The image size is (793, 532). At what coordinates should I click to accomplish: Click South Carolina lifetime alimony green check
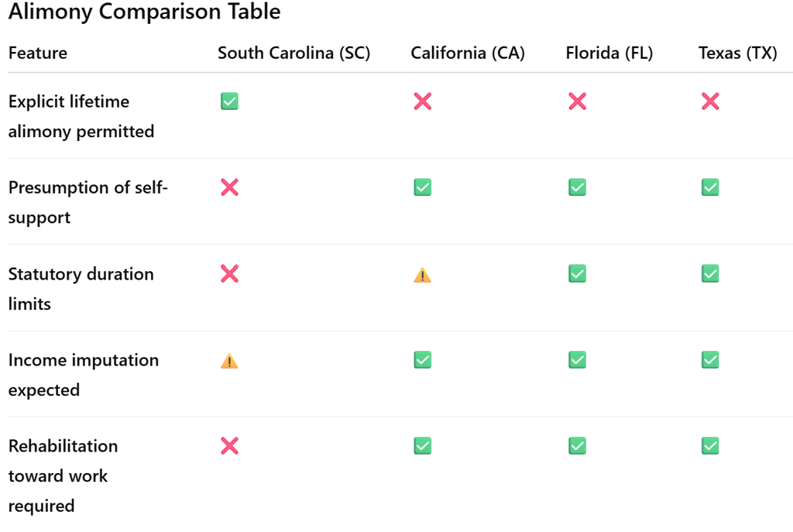(x=229, y=101)
